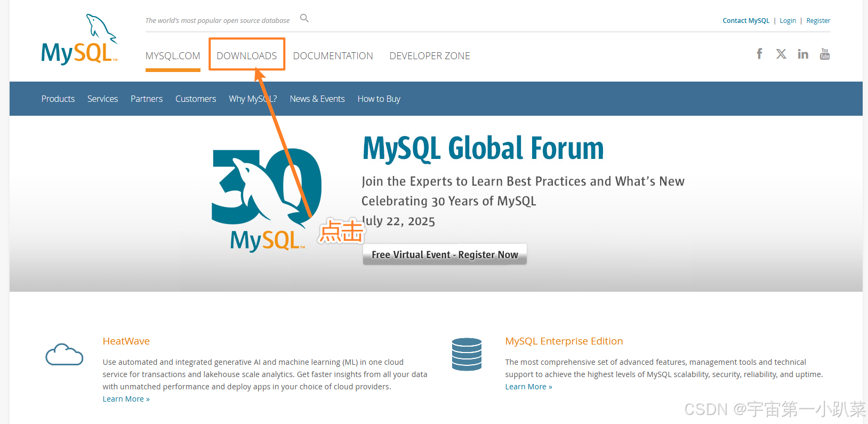Open News & Events menu item
The width and height of the screenshot is (868, 424).
(317, 99)
